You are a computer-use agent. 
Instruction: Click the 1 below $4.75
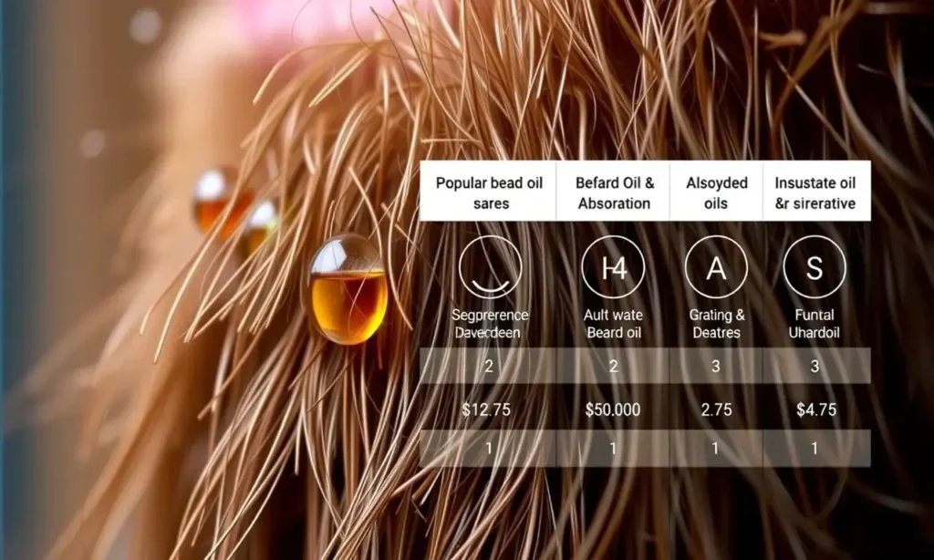[x=815, y=448]
